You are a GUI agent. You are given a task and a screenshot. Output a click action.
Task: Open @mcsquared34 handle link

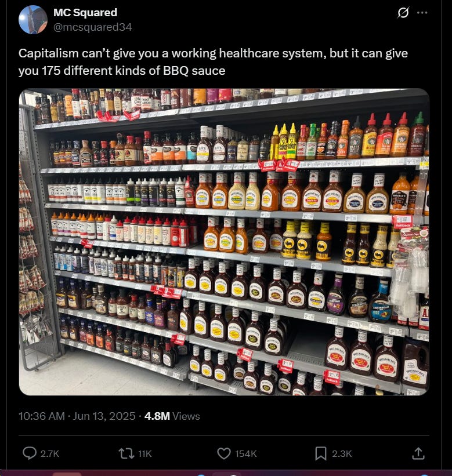93,27
